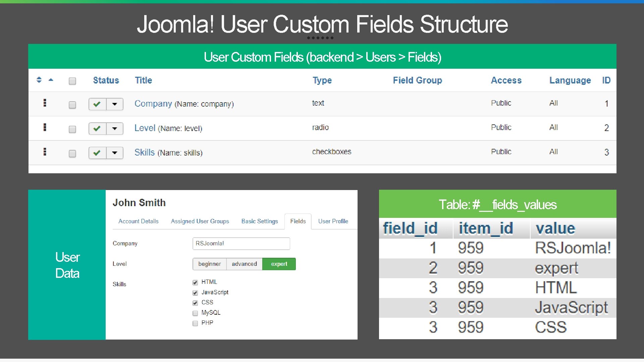Uncheck the HTML skill checkbox
644x362 pixels.
(x=195, y=283)
